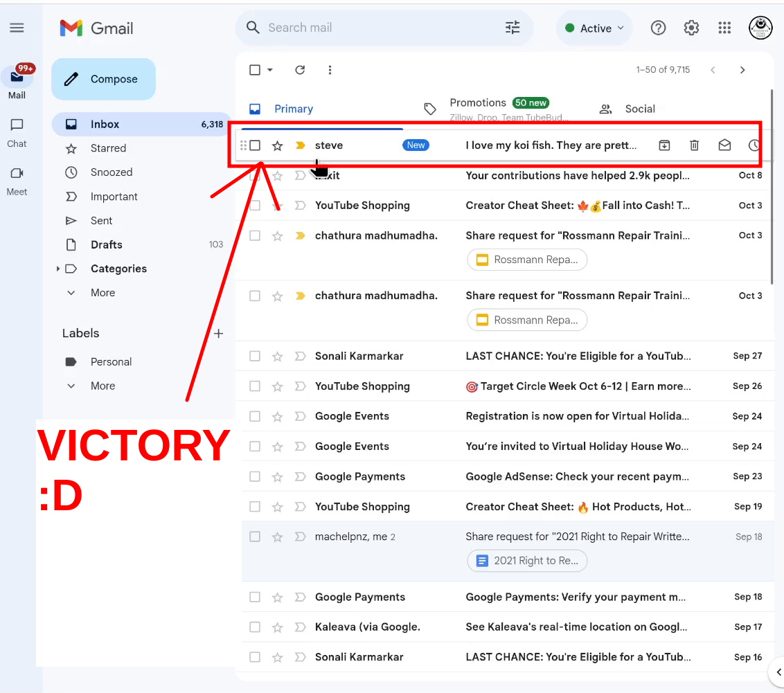This screenshot has width=784, height=693.
Task: Expand More below Categories
Action: coord(103,293)
